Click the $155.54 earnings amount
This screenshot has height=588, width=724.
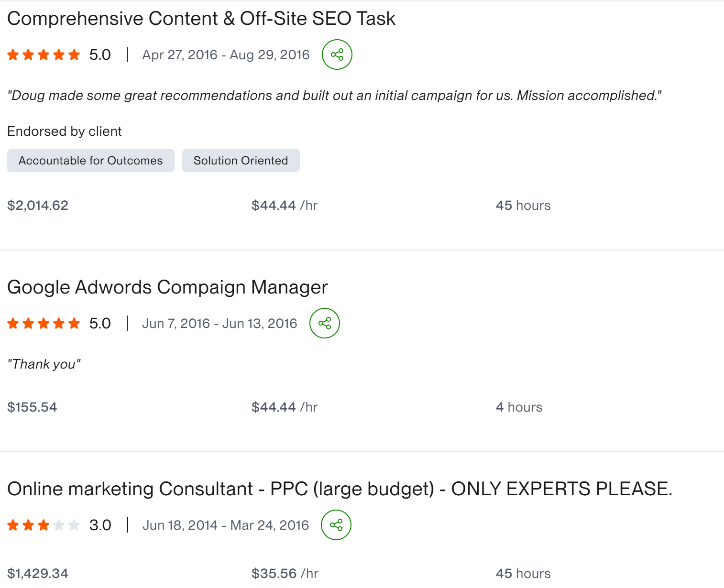pos(32,407)
